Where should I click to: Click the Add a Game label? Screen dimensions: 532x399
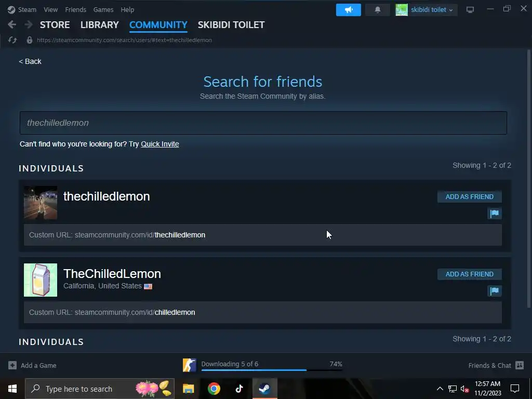pyautogui.click(x=38, y=365)
